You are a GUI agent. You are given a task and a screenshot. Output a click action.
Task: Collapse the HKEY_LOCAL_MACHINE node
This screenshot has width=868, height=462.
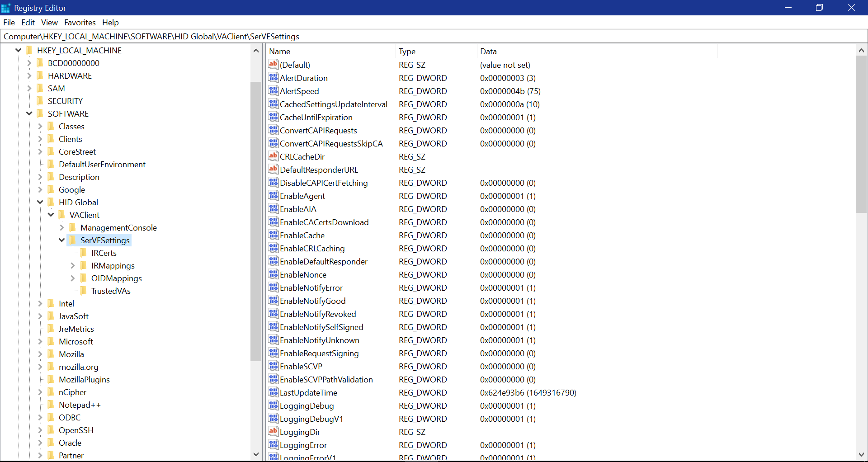click(18, 50)
